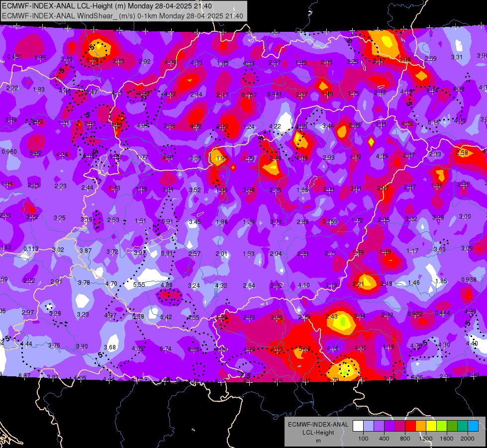Click wind shear value '1.77'
Screen dimensions: 487x448
click(x=142, y=157)
